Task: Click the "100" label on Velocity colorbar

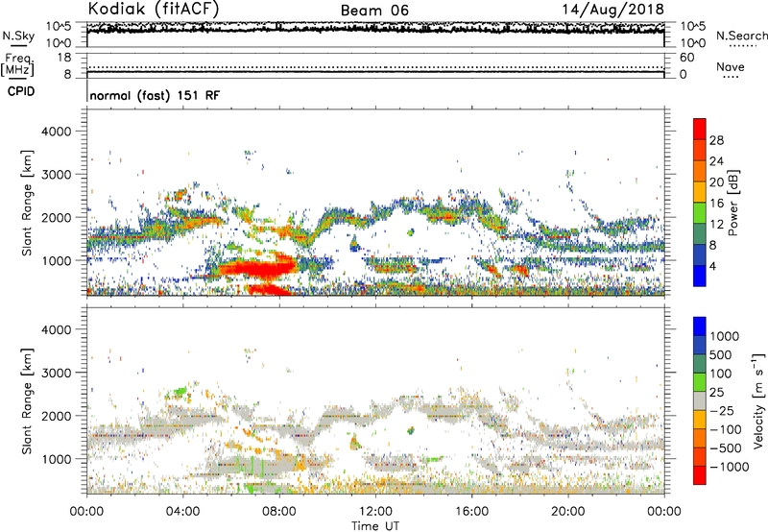Action: tap(721, 374)
